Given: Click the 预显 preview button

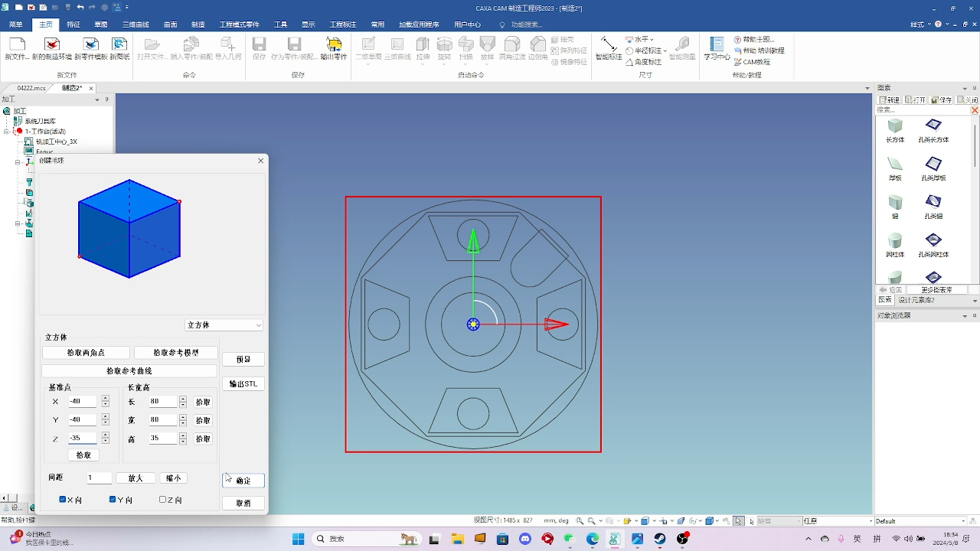Looking at the screenshot, I should (x=243, y=359).
